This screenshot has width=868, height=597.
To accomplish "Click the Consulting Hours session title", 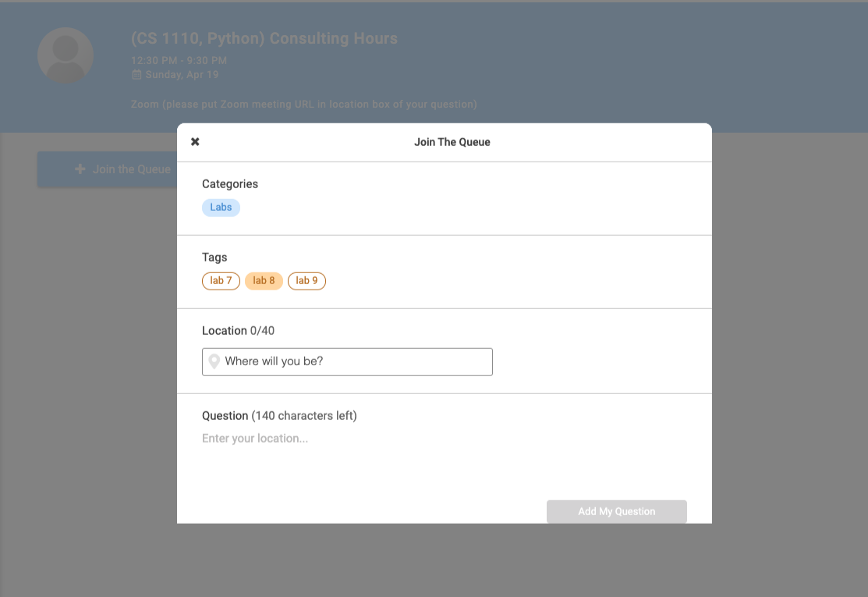I will click(x=264, y=38).
